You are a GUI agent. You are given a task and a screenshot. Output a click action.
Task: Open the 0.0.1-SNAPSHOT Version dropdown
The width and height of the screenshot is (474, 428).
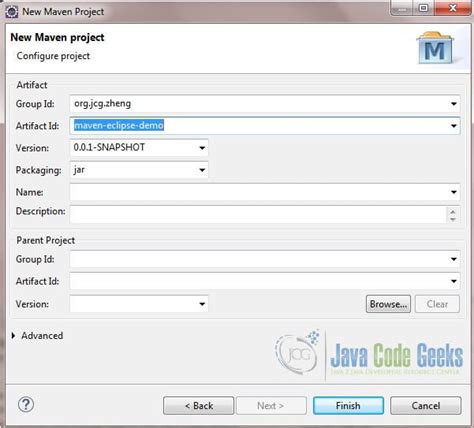(x=202, y=148)
